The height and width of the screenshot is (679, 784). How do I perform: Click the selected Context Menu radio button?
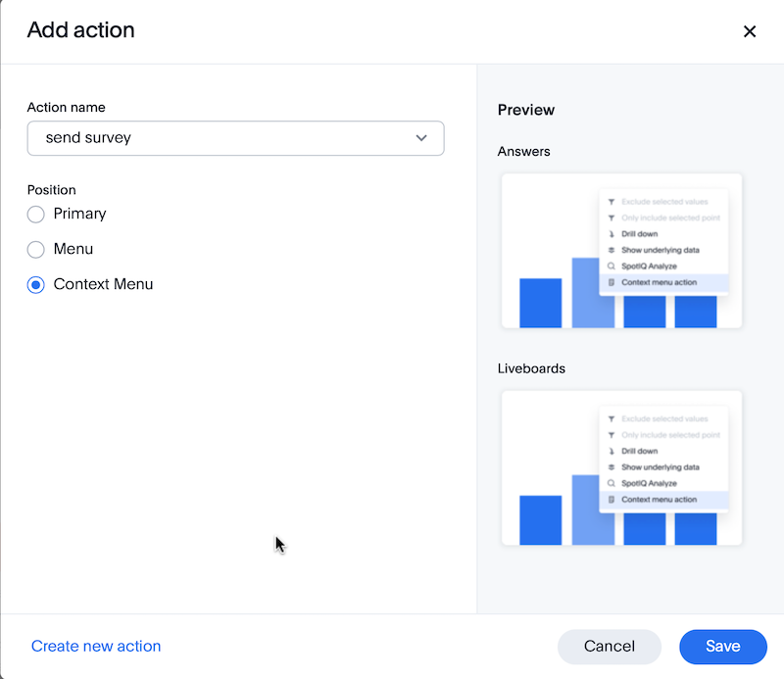35,284
